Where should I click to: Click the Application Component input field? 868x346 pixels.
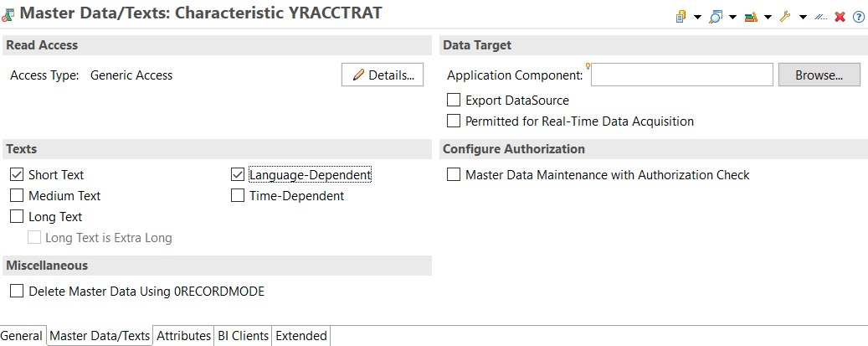[682, 75]
